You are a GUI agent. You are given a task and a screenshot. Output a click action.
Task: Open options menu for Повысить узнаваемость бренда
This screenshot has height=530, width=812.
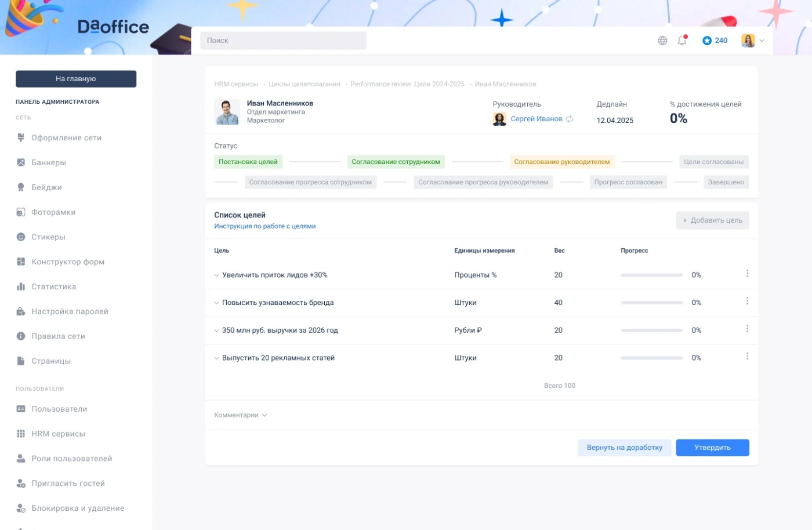tap(747, 301)
